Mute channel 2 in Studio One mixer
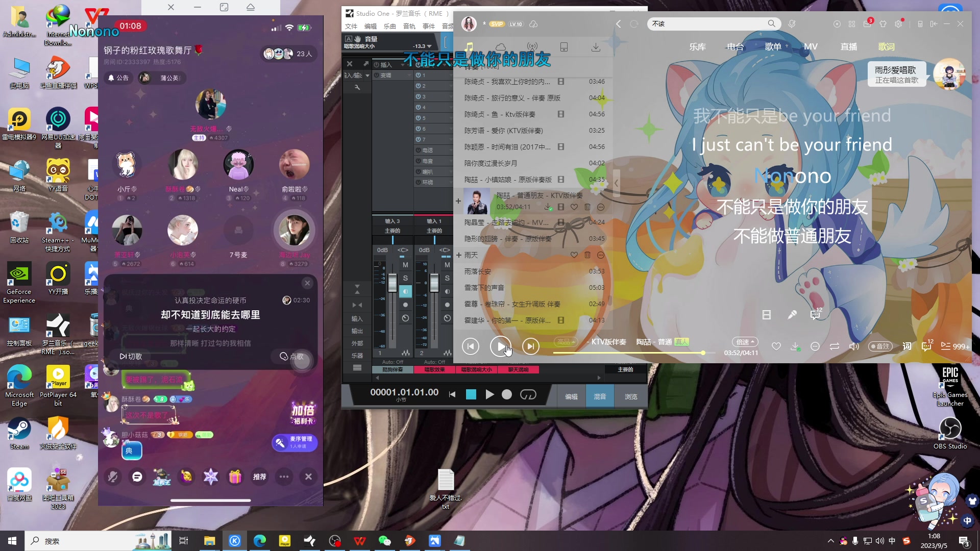This screenshot has width=980, height=551. coord(447,265)
